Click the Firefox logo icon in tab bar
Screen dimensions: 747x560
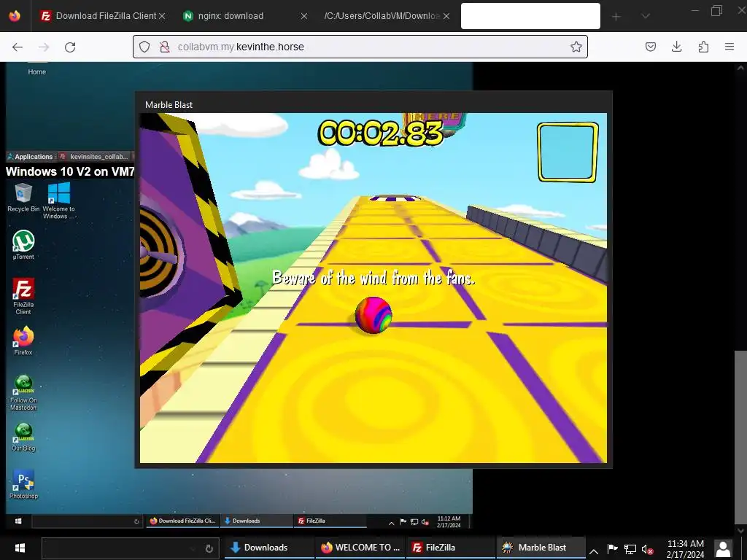[15, 16]
